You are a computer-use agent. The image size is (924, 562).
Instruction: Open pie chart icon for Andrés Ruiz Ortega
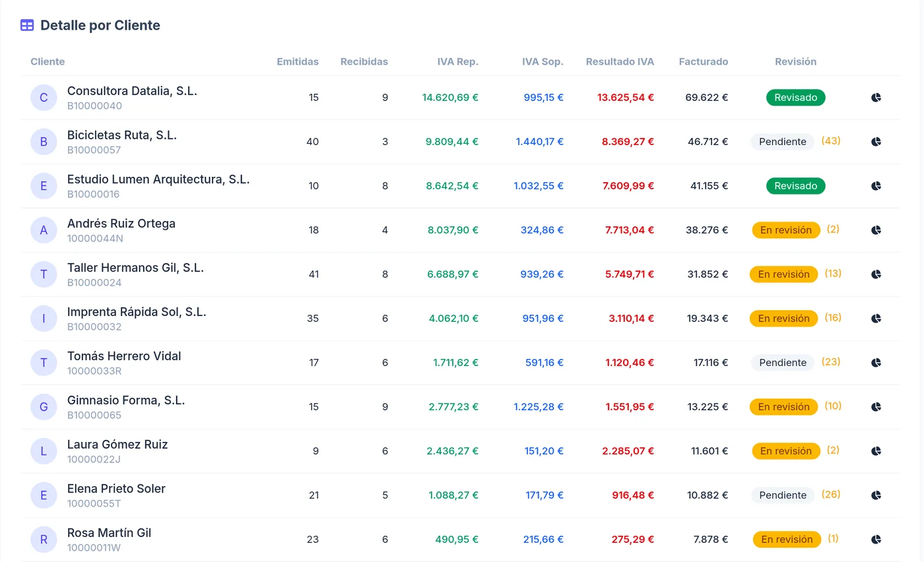click(x=876, y=230)
